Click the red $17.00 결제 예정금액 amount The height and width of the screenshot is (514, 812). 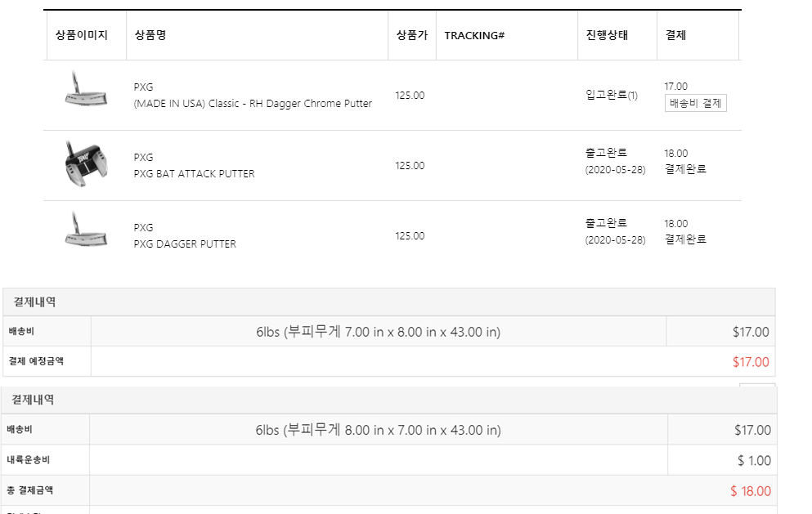[x=751, y=362]
